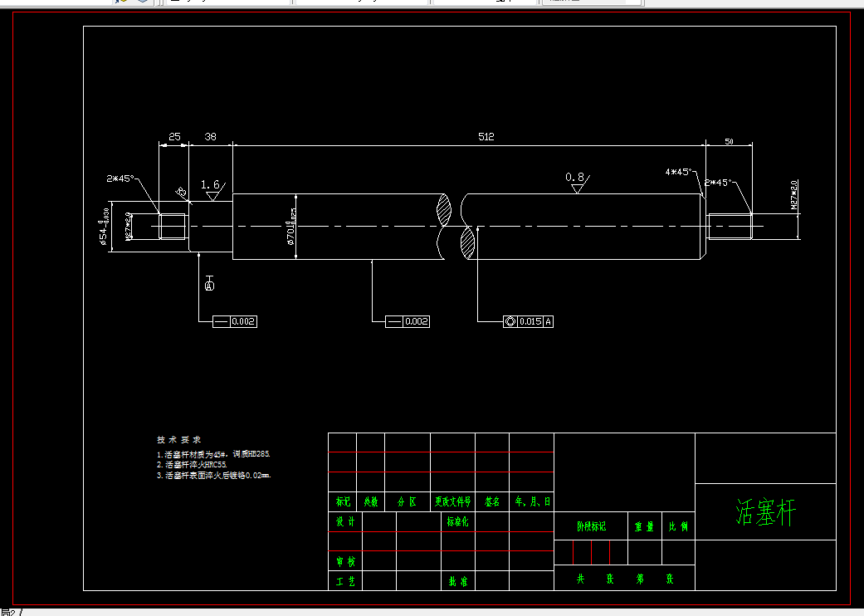Click the 38 dimension value
Image resolution: width=864 pixels, height=616 pixels.
pyautogui.click(x=211, y=137)
